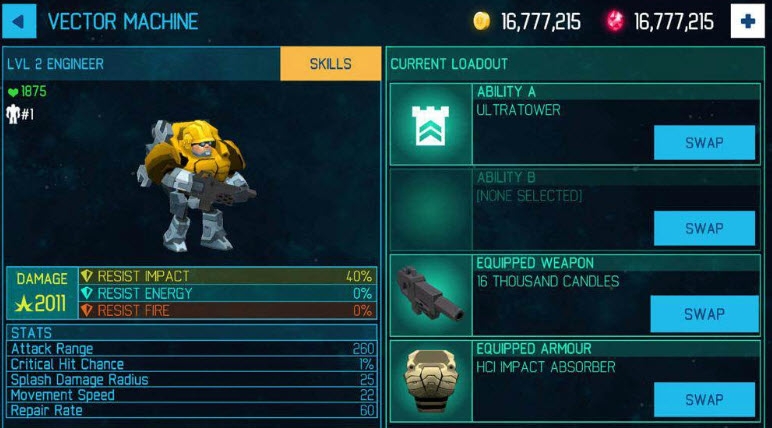
Task: Tap the HCI Impact Absorber armour icon
Action: [x=430, y=381]
